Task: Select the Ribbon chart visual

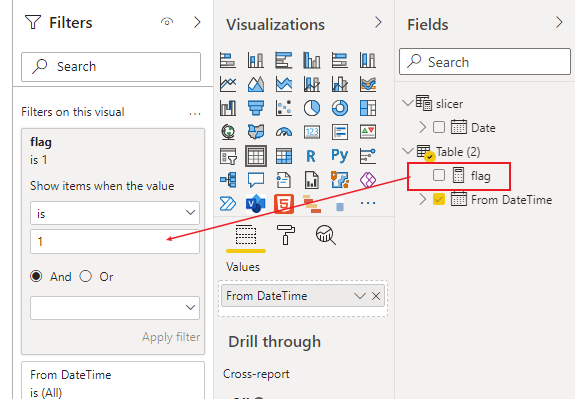Action: point(368,84)
